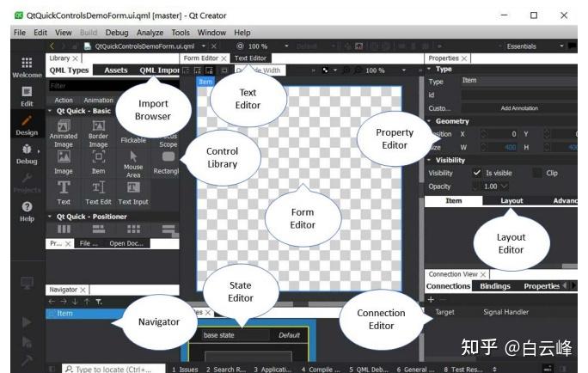Choose the Text Edit component
588x373 pixels.
(x=98, y=193)
